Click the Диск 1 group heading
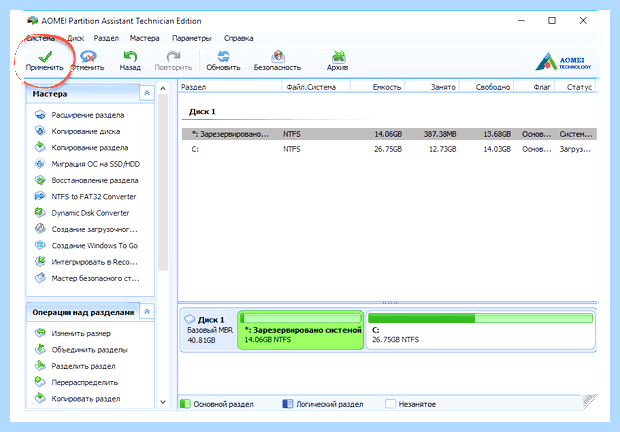 pos(202,112)
